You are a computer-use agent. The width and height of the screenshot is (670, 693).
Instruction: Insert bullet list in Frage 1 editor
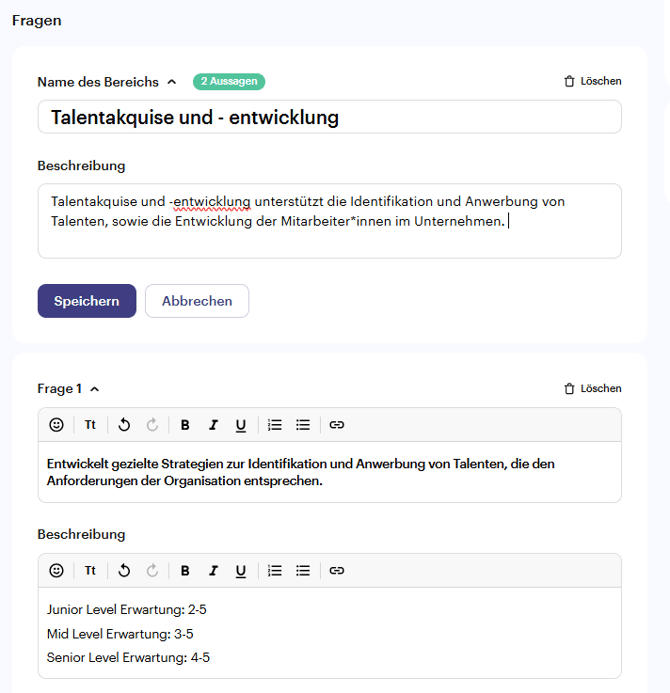click(x=303, y=425)
